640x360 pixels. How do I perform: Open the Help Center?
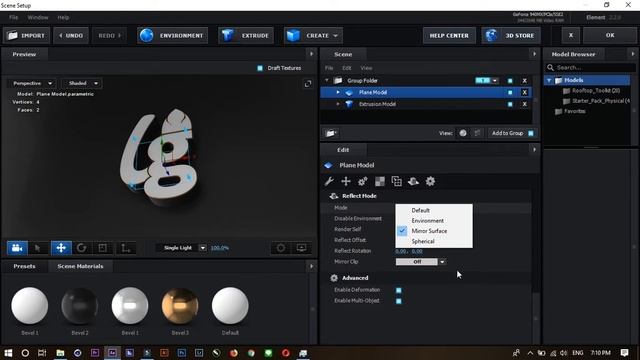(x=449, y=36)
